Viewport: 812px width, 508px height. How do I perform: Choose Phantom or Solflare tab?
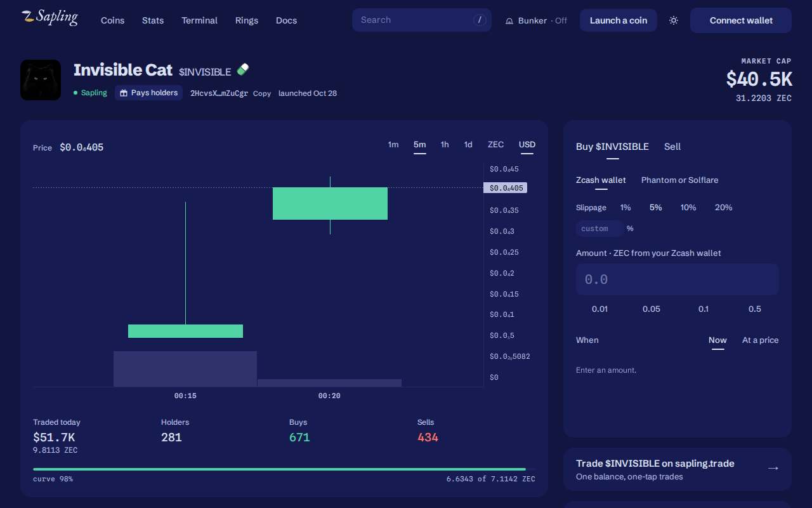pyautogui.click(x=679, y=180)
